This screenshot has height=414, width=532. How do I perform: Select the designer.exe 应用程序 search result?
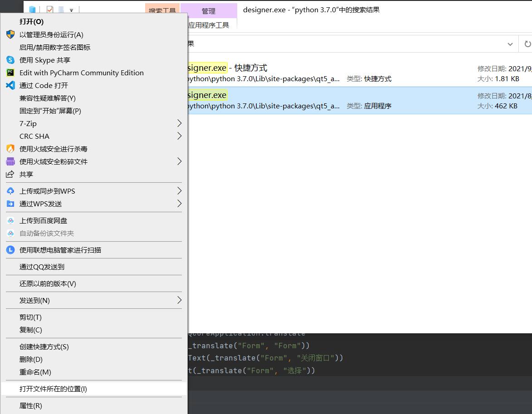(x=360, y=101)
